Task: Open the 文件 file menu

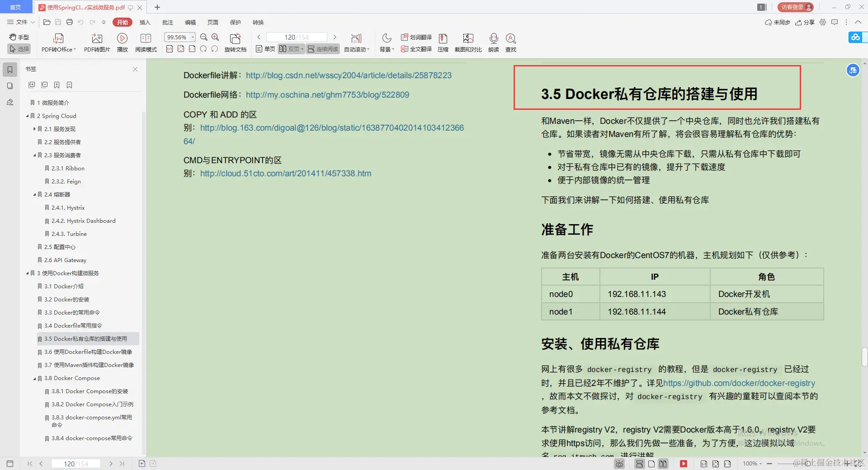Action: (21, 22)
